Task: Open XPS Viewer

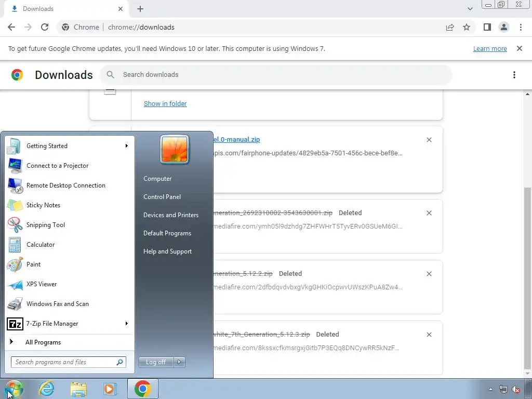Action: click(70, 284)
